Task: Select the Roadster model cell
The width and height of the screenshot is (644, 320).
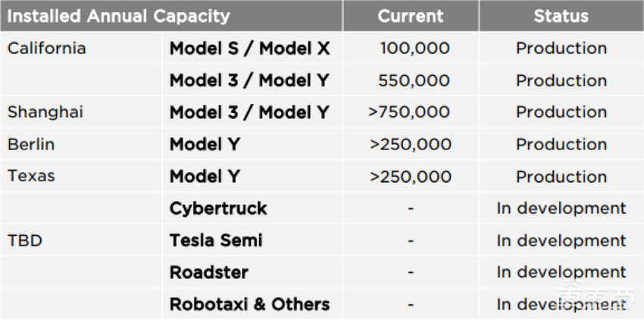Action: [208, 272]
